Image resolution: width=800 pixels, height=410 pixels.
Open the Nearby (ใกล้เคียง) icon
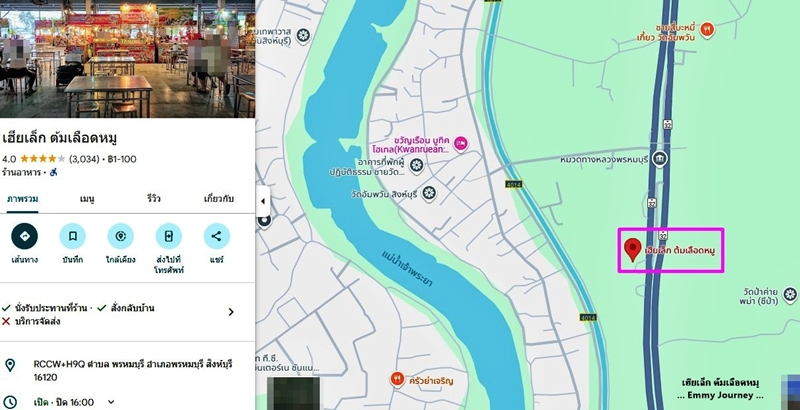(120, 236)
